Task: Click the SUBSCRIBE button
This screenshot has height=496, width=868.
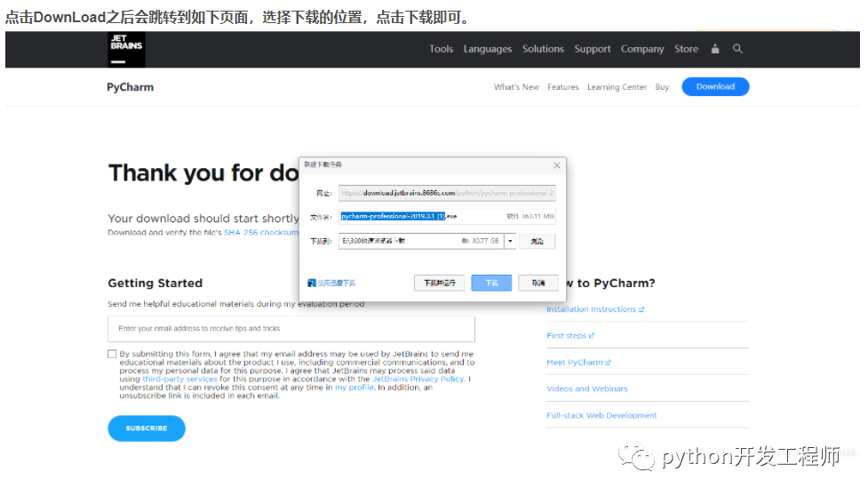Action: point(147,428)
